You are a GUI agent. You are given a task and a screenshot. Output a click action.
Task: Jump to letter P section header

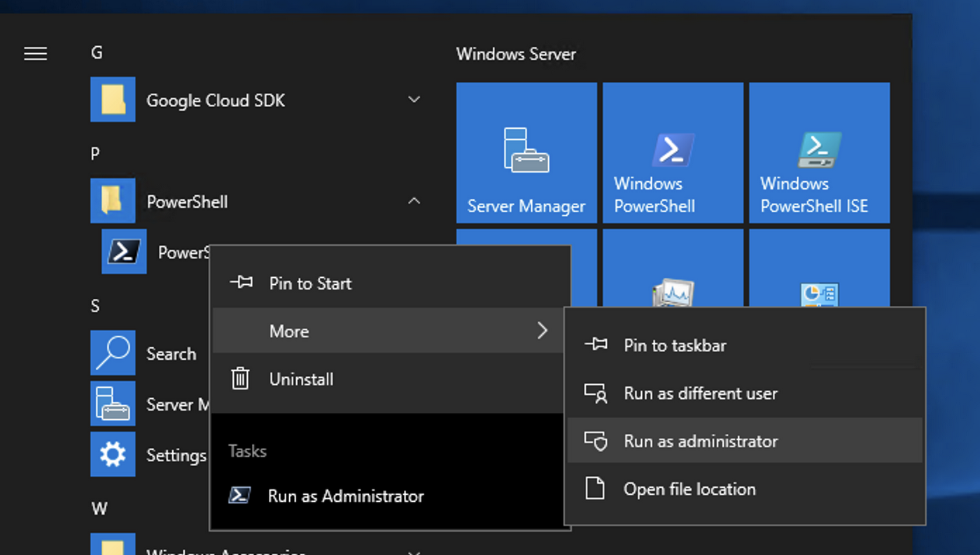(95, 153)
